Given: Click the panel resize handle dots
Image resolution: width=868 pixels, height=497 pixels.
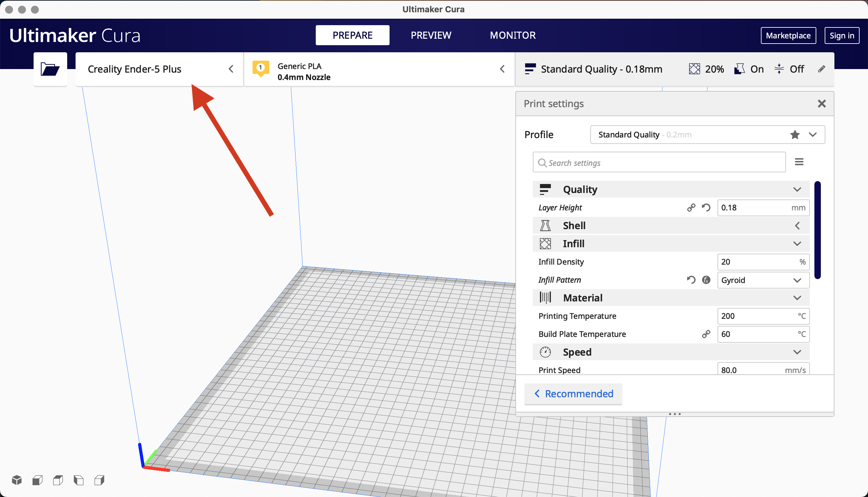Looking at the screenshot, I should [674, 414].
